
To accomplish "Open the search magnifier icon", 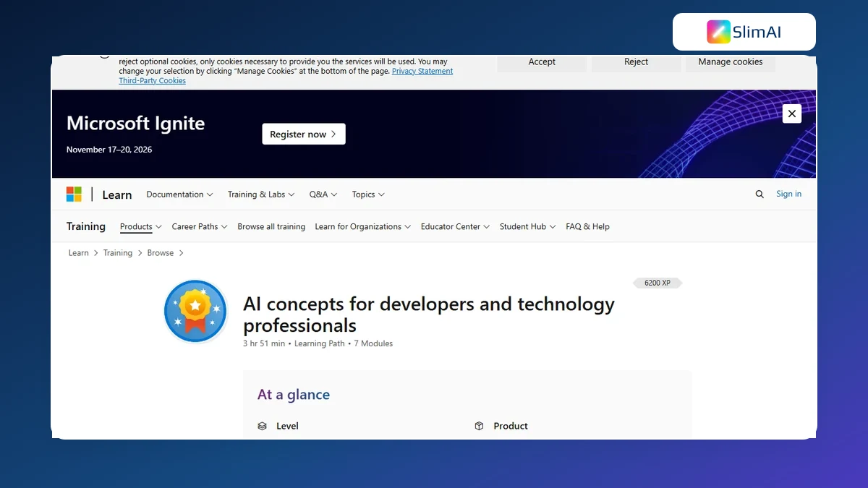I will coord(759,194).
